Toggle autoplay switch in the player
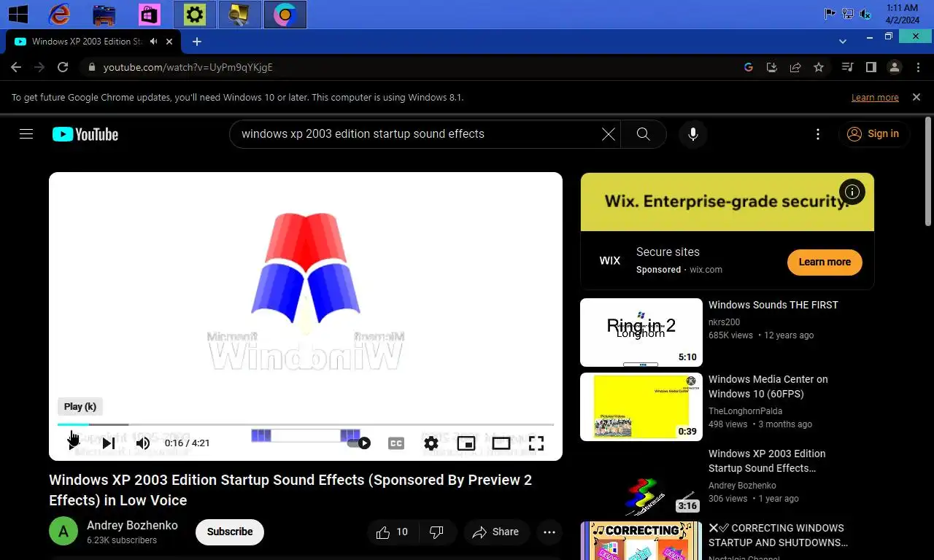934x560 pixels. [x=359, y=443]
